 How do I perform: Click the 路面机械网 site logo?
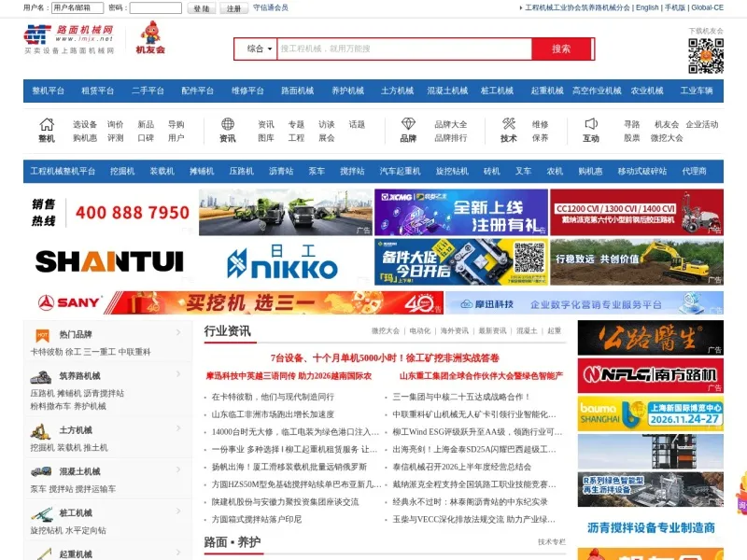69,39
